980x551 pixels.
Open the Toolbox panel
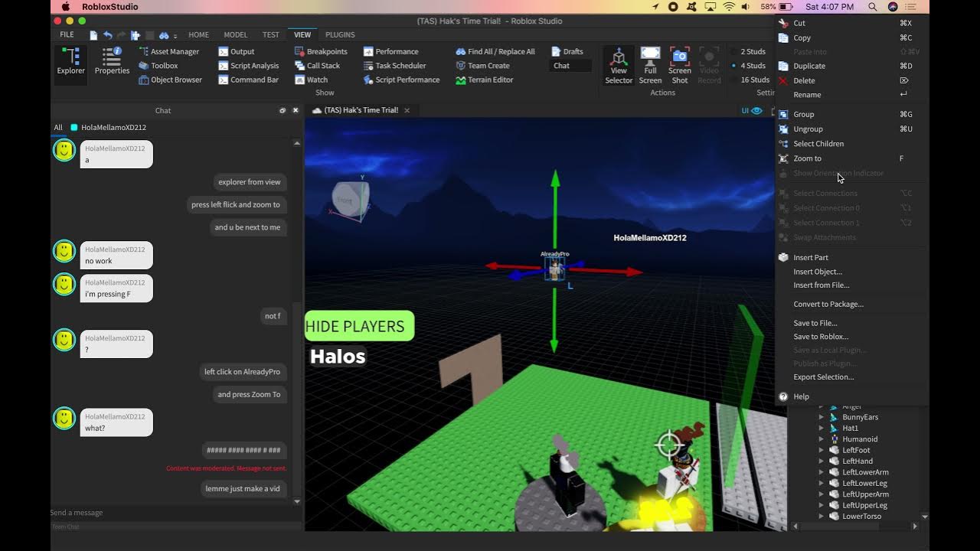point(158,66)
